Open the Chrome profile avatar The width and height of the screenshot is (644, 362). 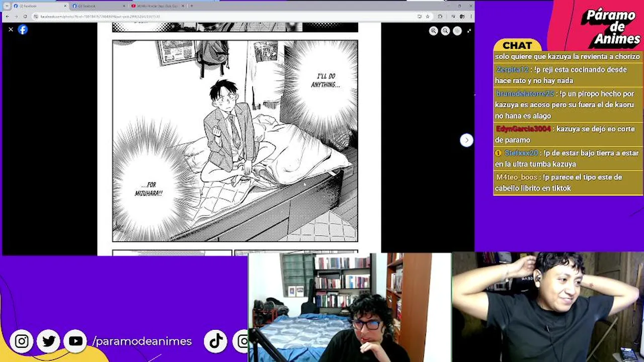tap(462, 16)
